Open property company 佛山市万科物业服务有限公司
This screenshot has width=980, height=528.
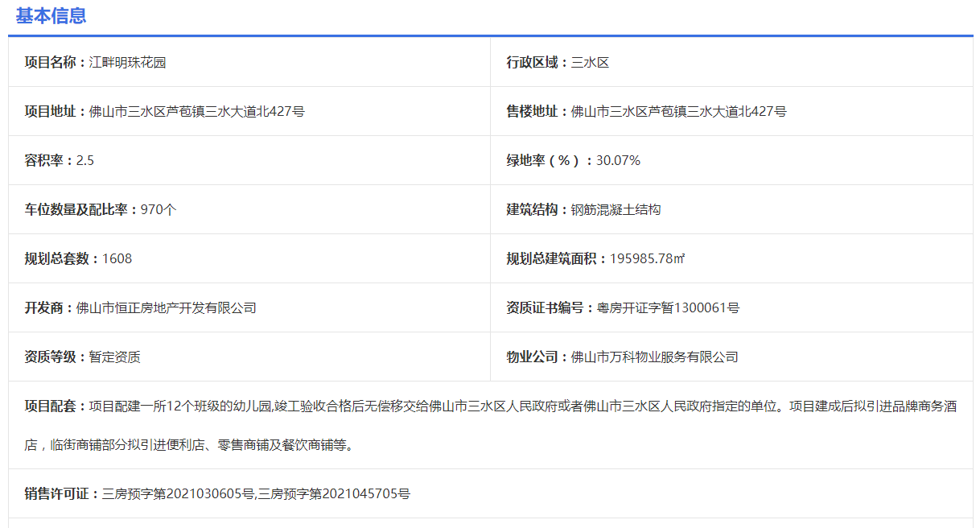click(x=654, y=357)
